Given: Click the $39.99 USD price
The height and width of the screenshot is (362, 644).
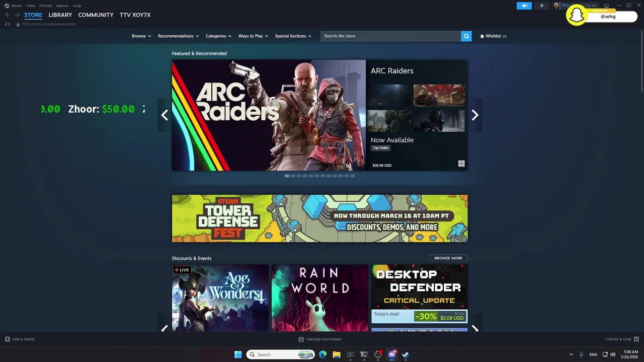Looking at the screenshot, I should point(382,165).
